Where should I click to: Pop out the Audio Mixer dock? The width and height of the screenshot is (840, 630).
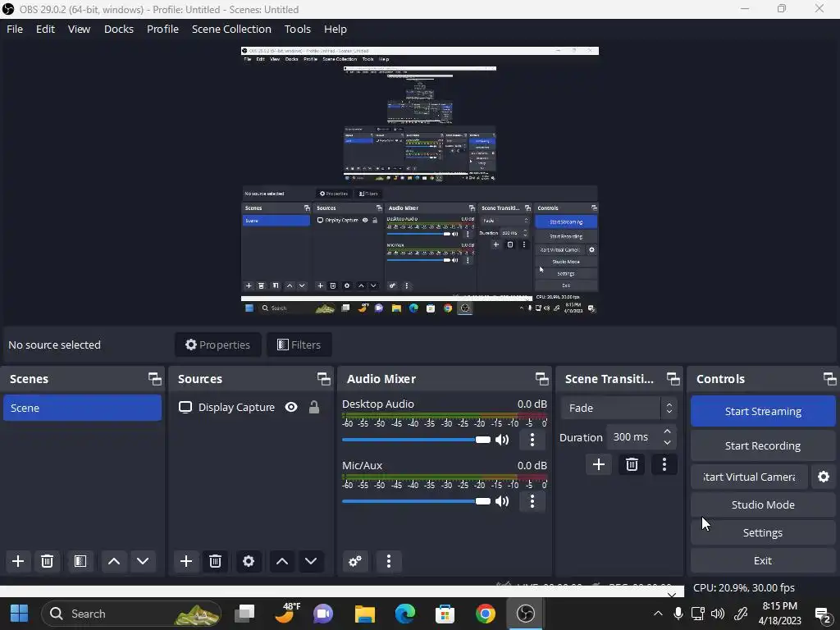[541, 379]
